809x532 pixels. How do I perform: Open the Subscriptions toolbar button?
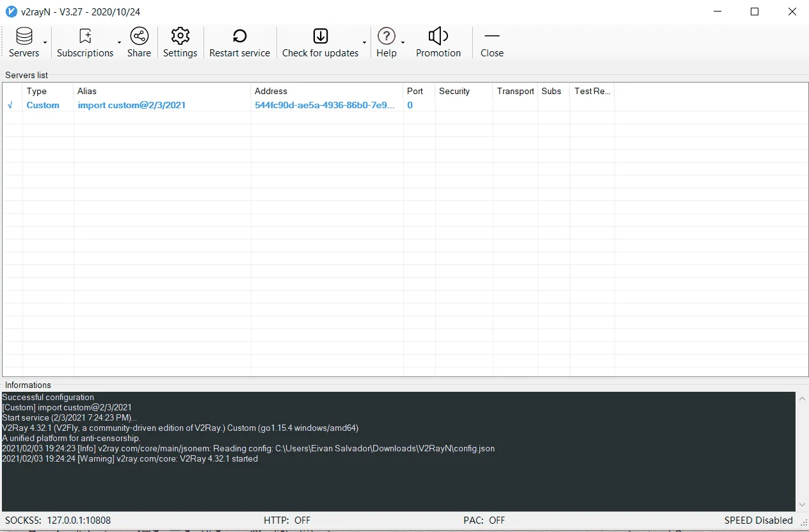tap(85, 43)
